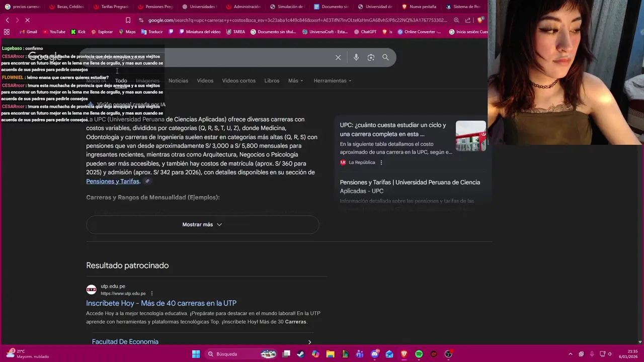Open Task View on the taskbar
This screenshot has height=362, width=644.
(x=286, y=354)
